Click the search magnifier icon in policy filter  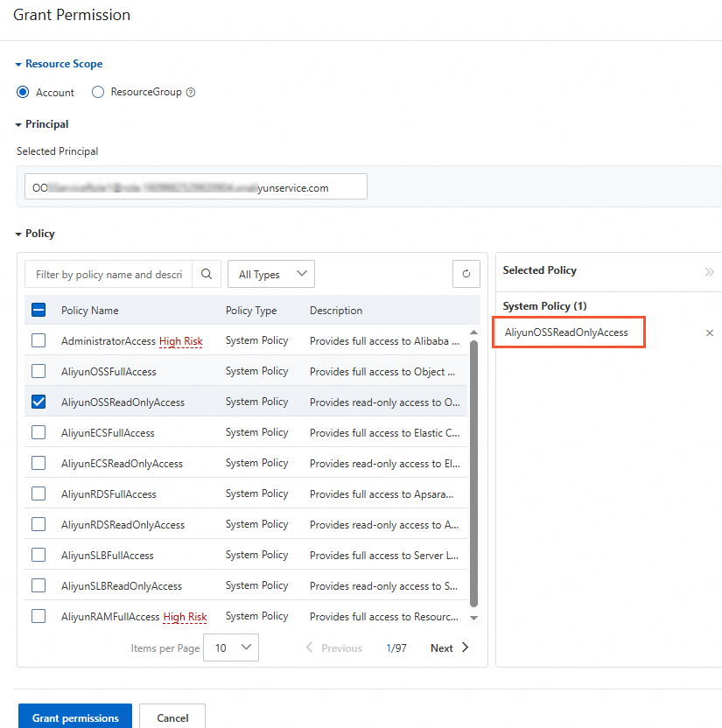tap(207, 275)
